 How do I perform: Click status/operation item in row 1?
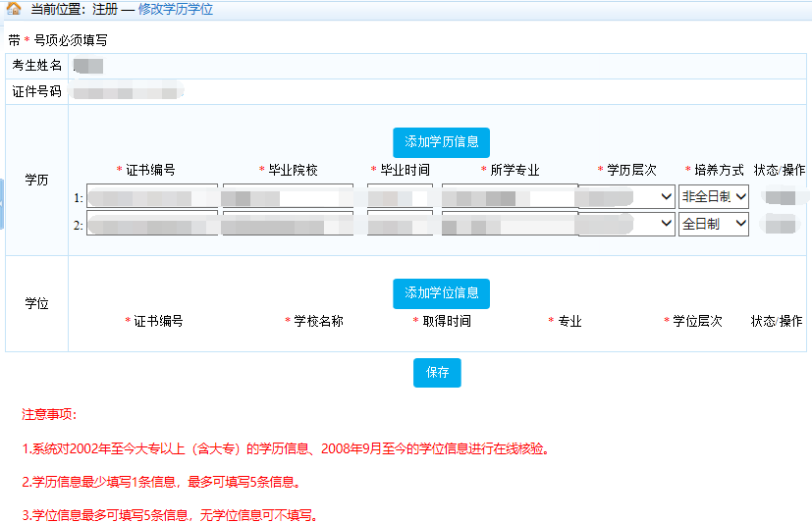pyautogui.click(x=781, y=197)
